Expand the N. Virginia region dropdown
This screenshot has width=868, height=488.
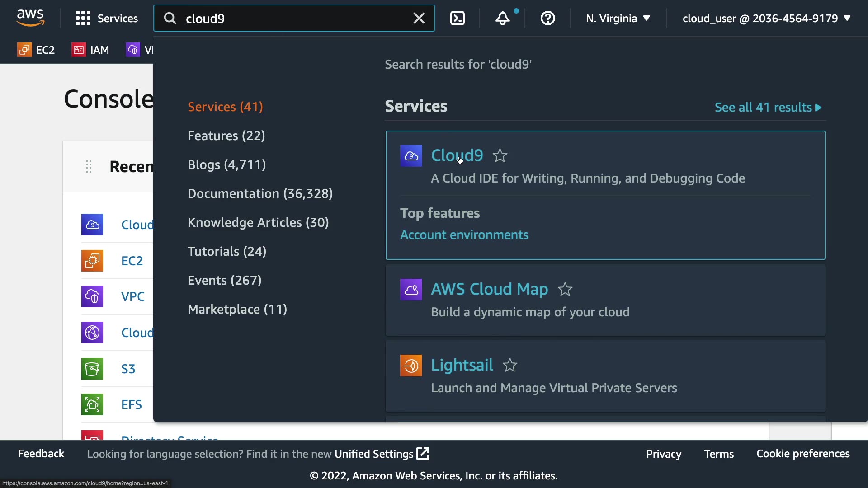[618, 19]
